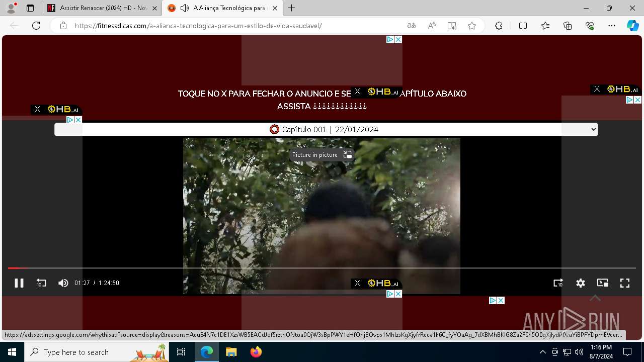Open AdChoices info on bottom right ad
Image resolution: width=644 pixels, height=362 pixels.
(x=493, y=300)
